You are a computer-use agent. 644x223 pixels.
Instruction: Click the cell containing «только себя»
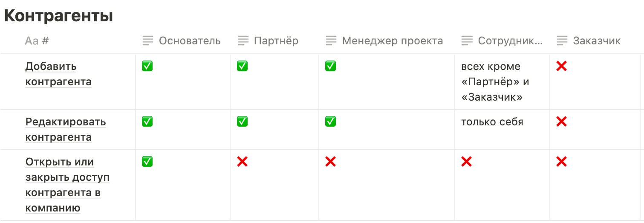click(492, 122)
